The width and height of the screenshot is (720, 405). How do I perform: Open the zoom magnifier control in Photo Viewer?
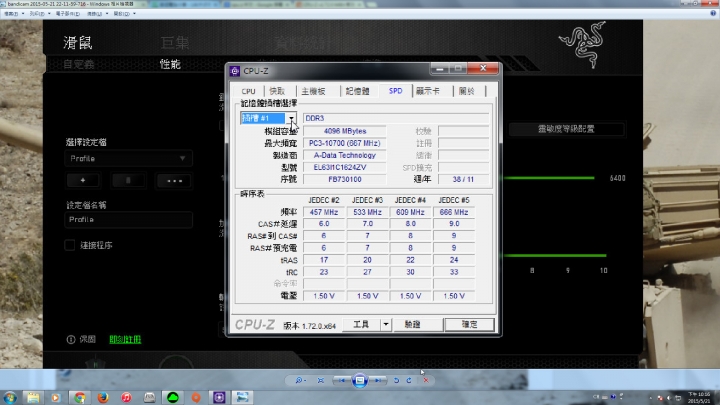[301, 380]
